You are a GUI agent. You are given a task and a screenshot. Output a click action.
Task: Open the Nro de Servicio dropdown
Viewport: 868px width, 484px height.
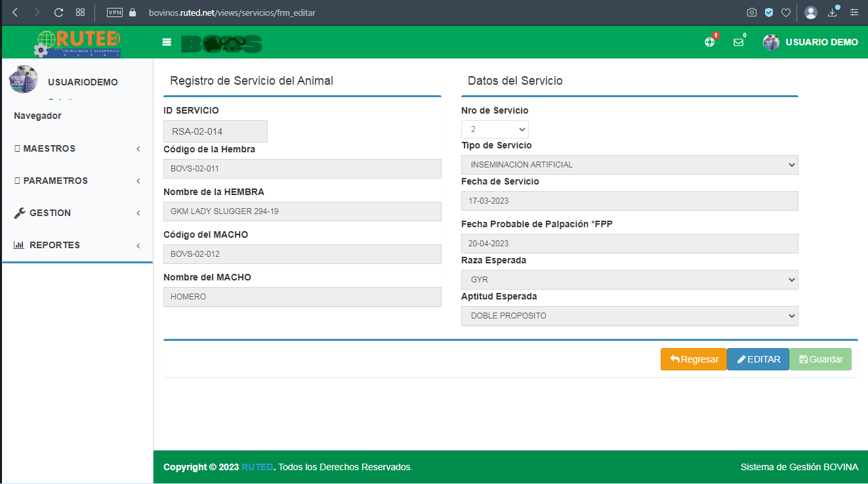495,129
